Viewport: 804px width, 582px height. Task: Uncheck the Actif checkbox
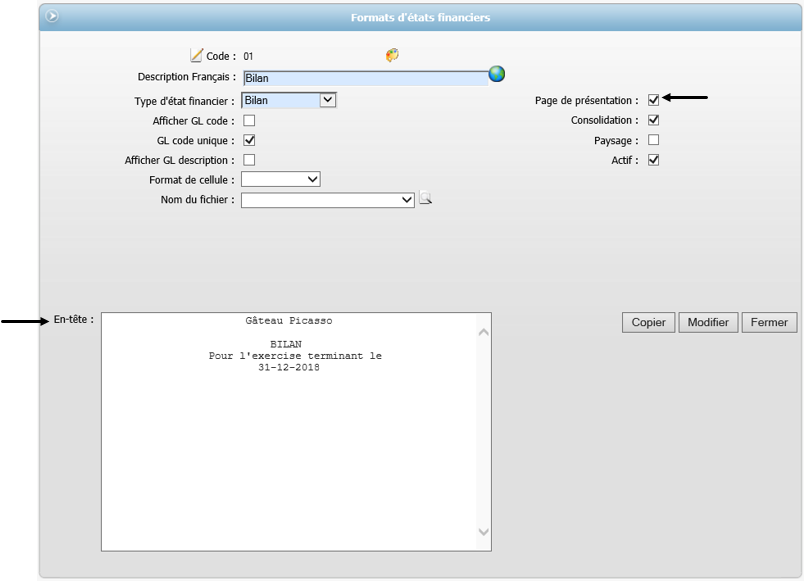(654, 160)
